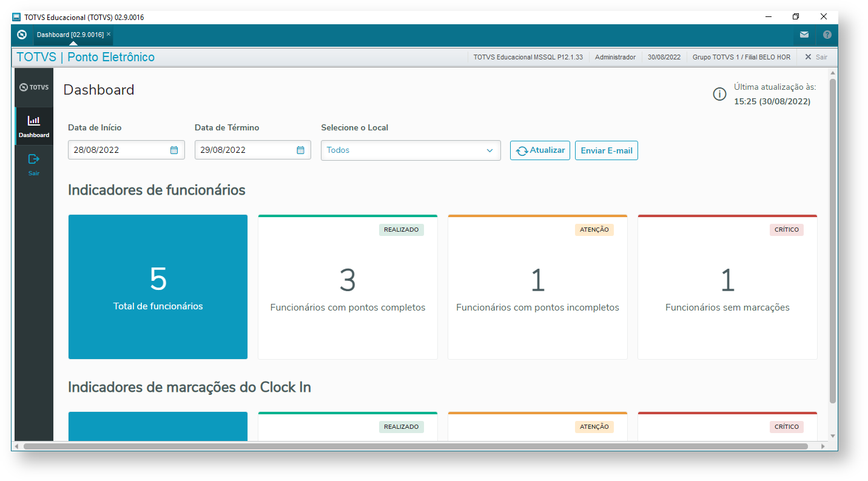This screenshot has width=868, height=481.
Task: Click the info icon beside Última atualização
Action: tap(719, 94)
